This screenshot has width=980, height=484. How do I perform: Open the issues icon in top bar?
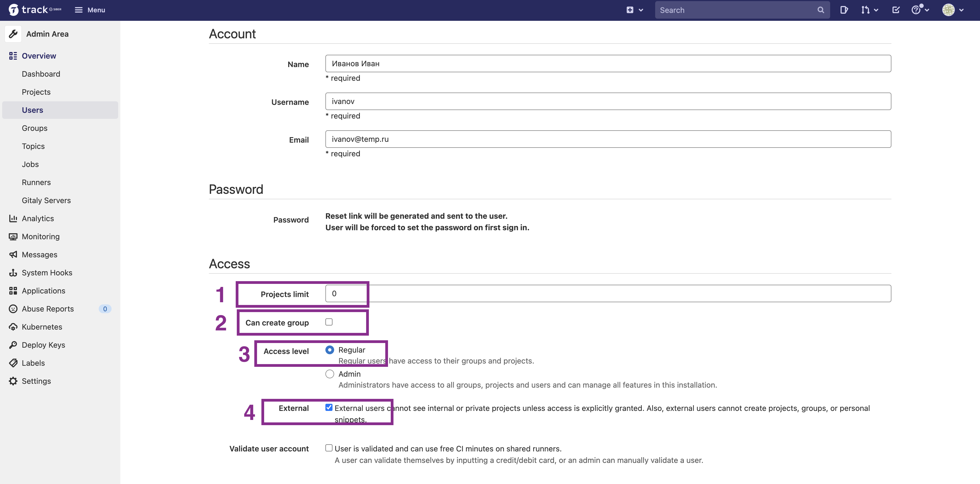tap(844, 10)
